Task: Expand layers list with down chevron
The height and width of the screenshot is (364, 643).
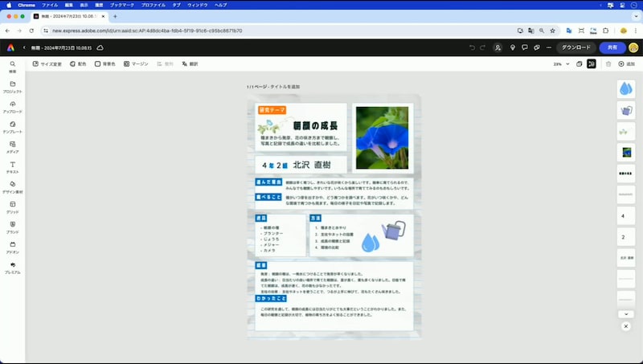Action: tap(626, 314)
